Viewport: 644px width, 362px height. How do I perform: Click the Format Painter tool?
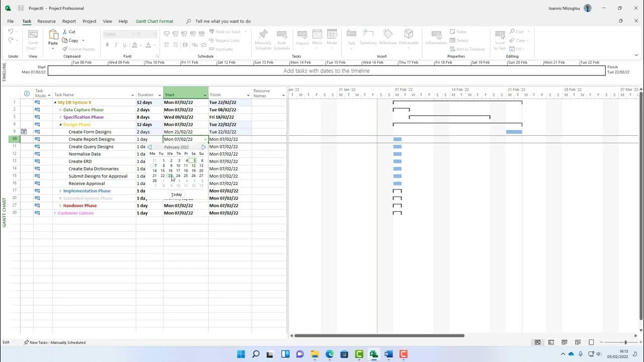point(78,49)
